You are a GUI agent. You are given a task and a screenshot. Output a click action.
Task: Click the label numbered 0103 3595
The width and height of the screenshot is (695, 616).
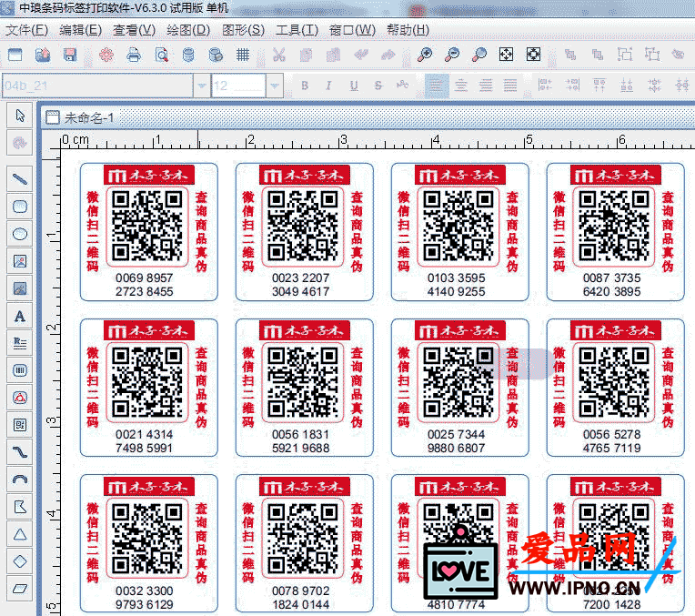click(460, 232)
